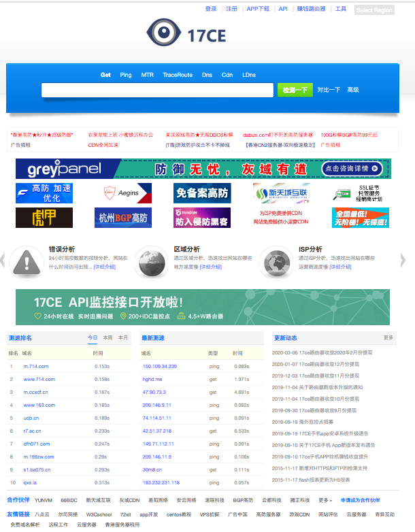Open 30m8.cn latest test entry

[x=152, y=469]
